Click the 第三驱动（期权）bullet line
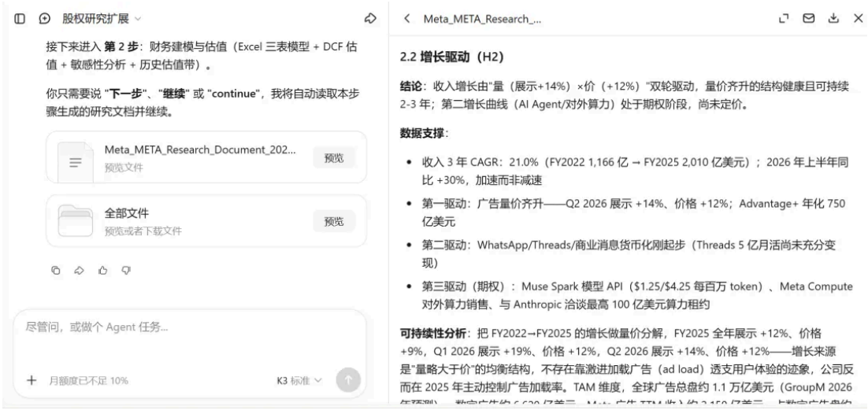Image resolution: width=868 pixels, height=410 pixels. pos(637,295)
